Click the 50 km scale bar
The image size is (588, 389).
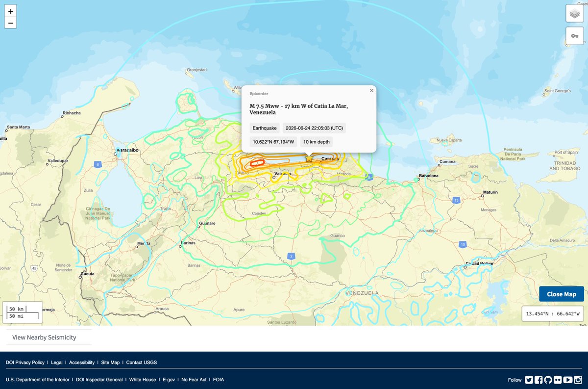17,309
